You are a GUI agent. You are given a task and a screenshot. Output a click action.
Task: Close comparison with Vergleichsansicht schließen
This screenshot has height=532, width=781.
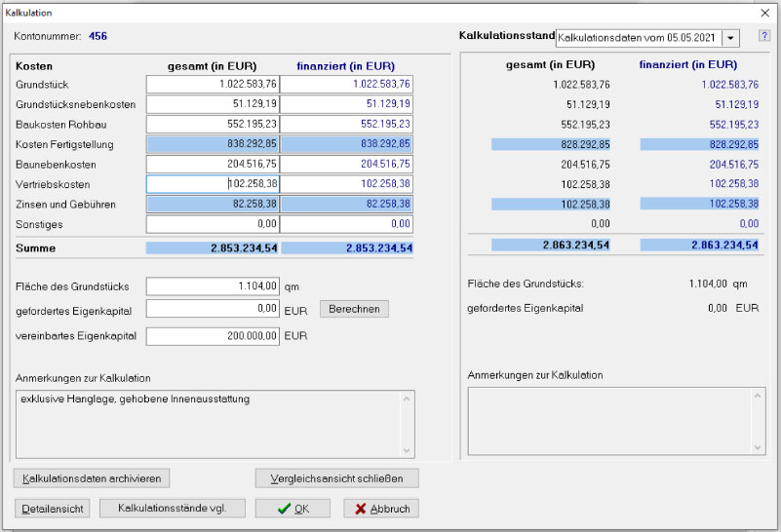click(x=336, y=478)
